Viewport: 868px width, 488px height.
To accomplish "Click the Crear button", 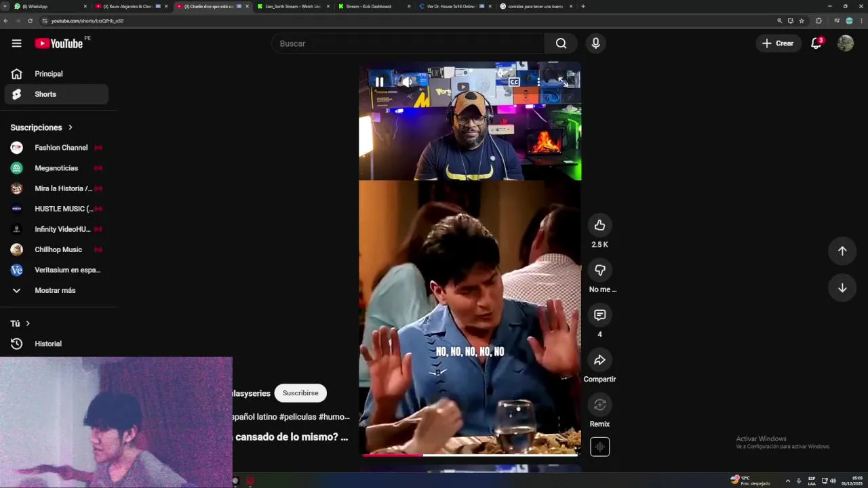I will 778,43.
